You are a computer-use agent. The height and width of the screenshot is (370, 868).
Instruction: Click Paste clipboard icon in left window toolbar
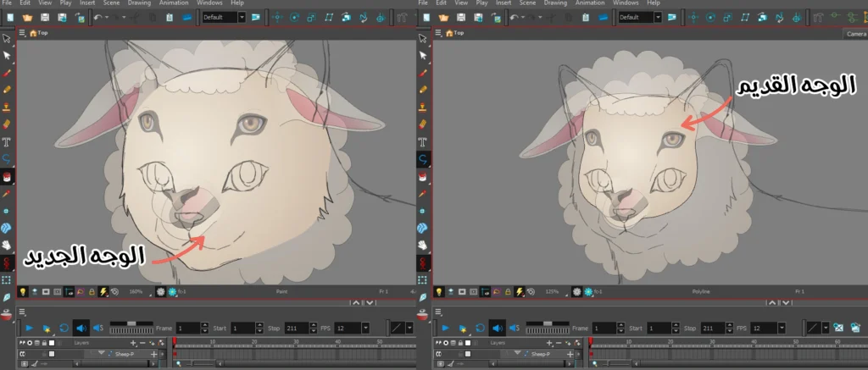coord(169,18)
